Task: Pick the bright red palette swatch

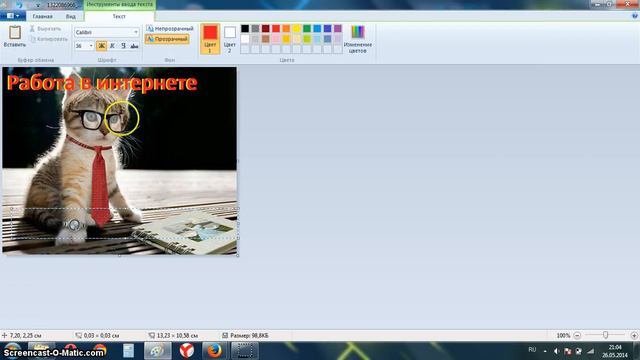Action: coord(276,28)
